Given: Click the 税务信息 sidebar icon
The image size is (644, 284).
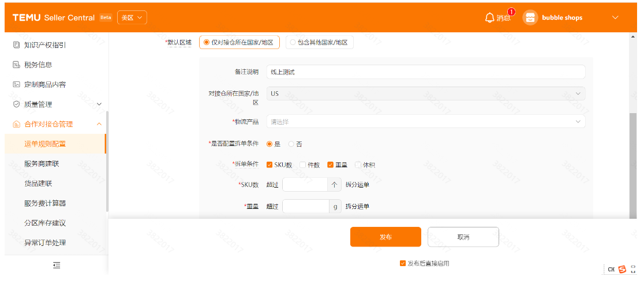Looking at the screenshot, I should point(16,65).
